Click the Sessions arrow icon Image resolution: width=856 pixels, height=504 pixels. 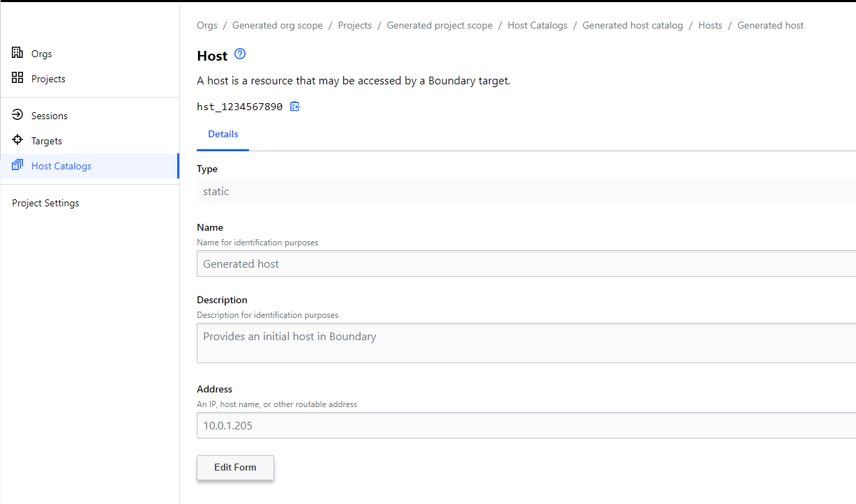click(x=17, y=115)
